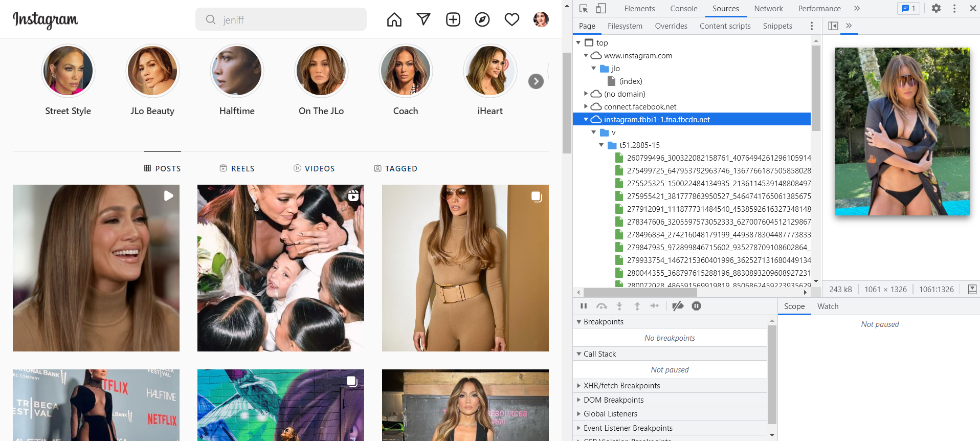The height and width of the screenshot is (441, 980).
Task: Collapse the top frame tree node
Action: point(578,42)
